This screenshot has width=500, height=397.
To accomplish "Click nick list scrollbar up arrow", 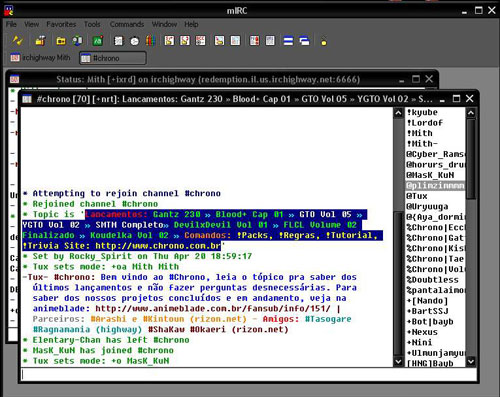I will 471,113.
